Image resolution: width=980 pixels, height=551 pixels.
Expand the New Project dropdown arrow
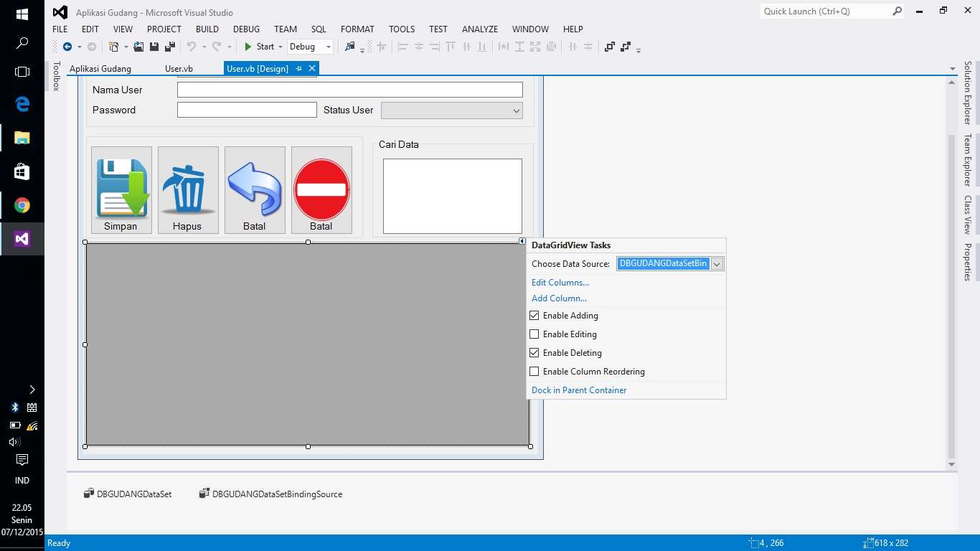pyautogui.click(x=126, y=47)
